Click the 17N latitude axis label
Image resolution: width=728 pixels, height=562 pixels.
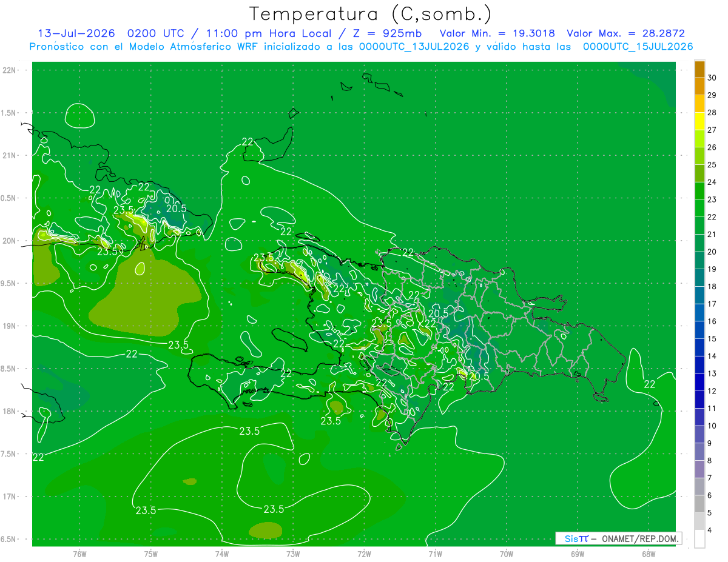[x=10, y=497]
